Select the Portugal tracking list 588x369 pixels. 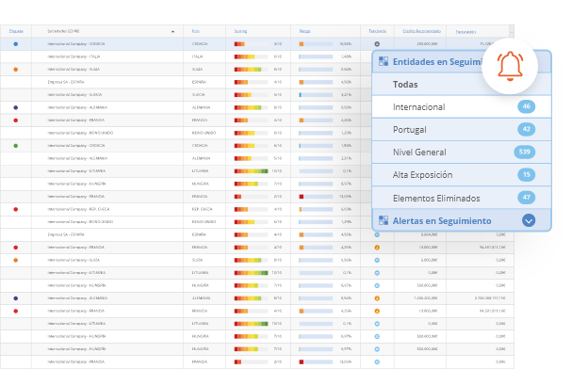[461, 130]
